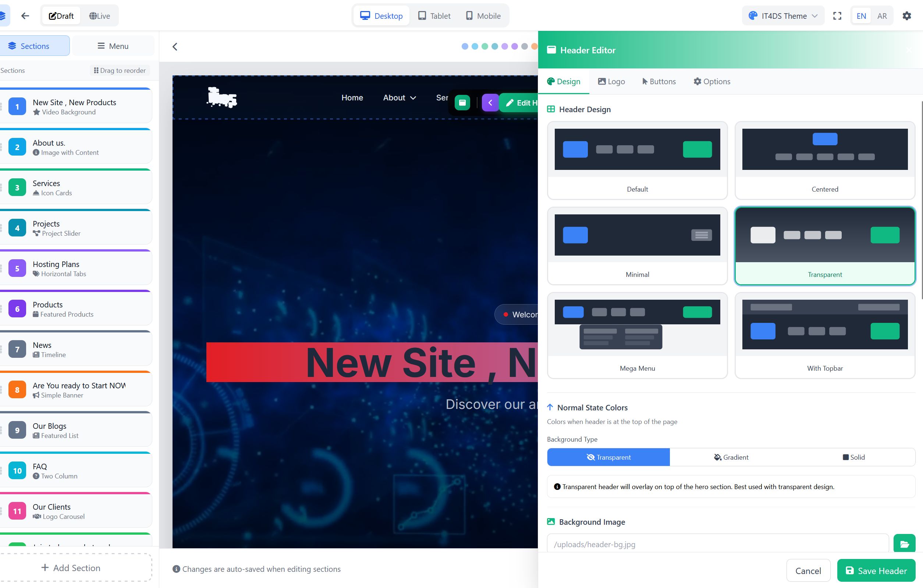
Task: Expand the About menu in site preview
Action: (400, 98)
